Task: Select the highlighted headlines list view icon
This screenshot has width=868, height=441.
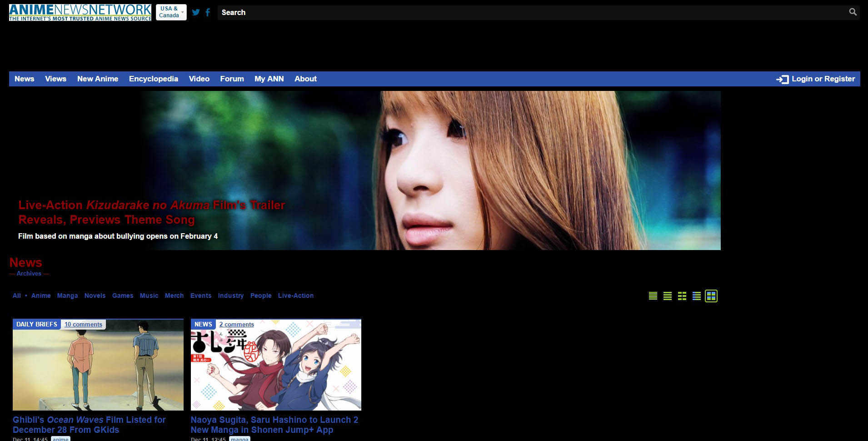Action: [698, 296]
